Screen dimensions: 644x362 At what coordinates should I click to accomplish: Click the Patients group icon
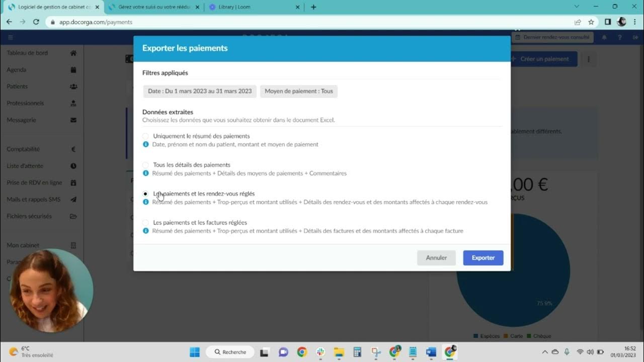pos(73,86)
